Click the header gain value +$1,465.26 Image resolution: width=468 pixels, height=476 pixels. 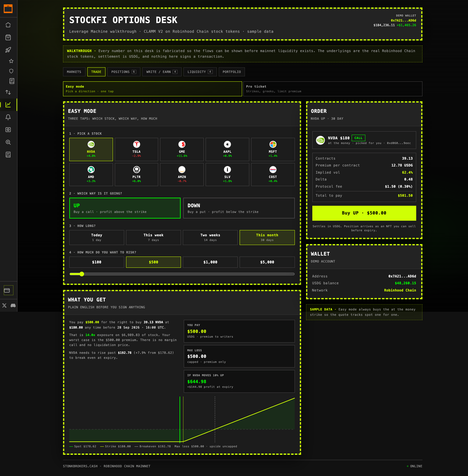pos(406,25)
